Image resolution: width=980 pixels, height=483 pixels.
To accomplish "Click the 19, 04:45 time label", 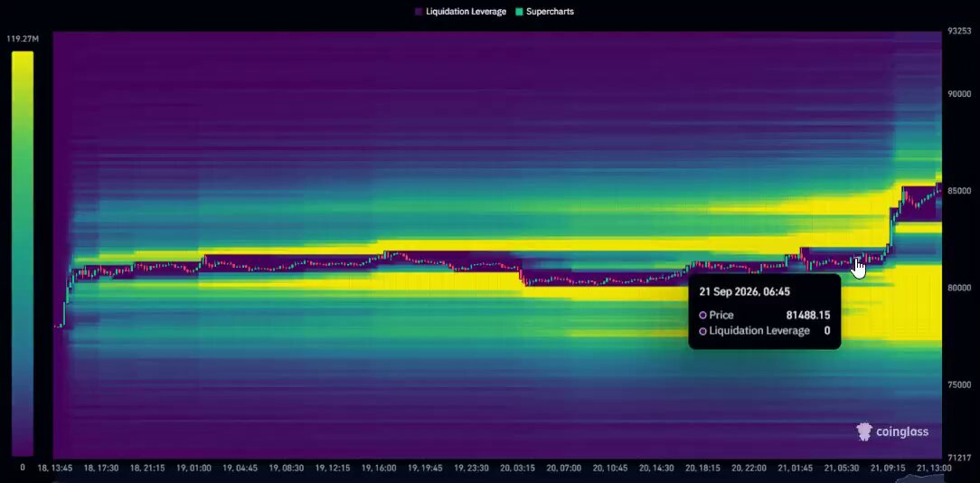I will coord(240,468).
